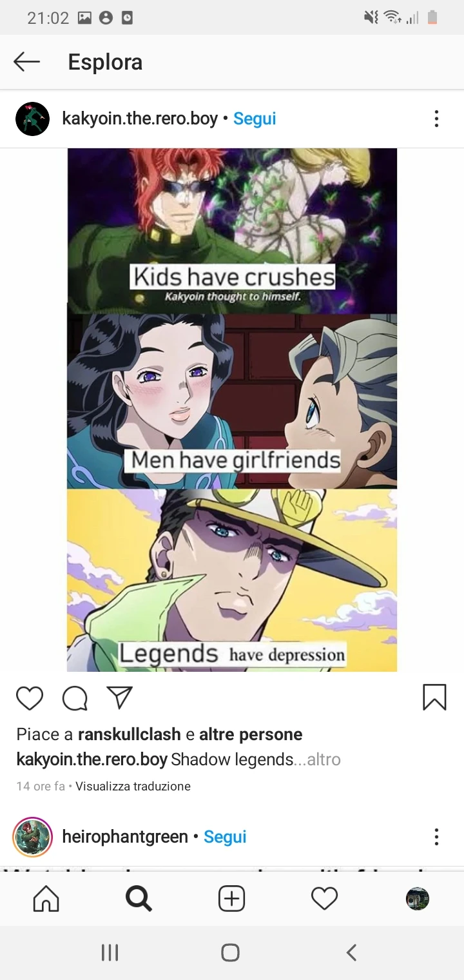Tap the Android recent apps button
Viewport: 464px width, 980px height.
pos(110,952)
